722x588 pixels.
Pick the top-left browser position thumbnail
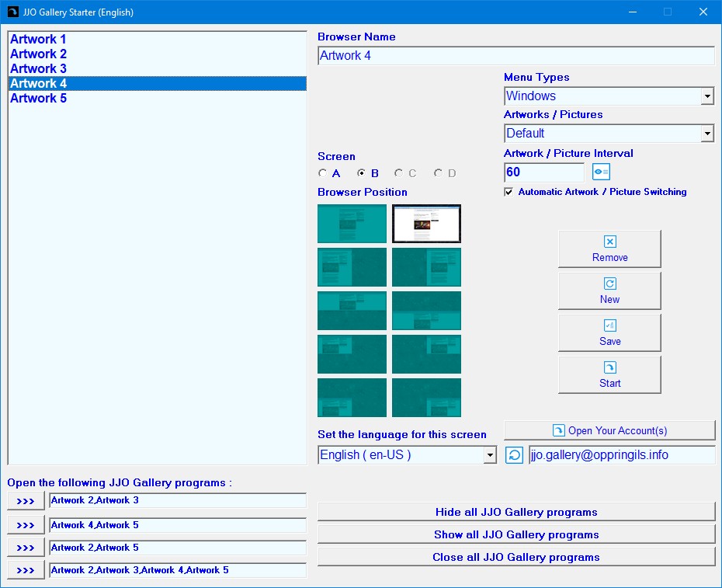pyautogui.click(x=352, y=224)
